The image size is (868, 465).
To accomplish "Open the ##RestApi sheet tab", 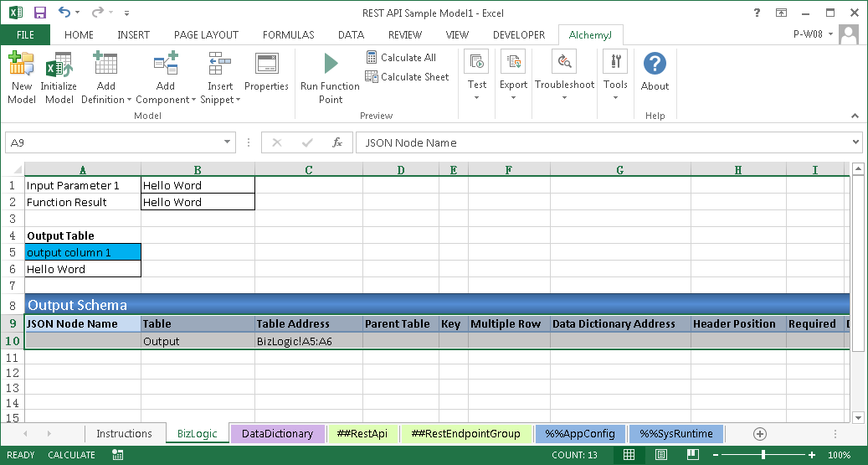I will 362,433.
